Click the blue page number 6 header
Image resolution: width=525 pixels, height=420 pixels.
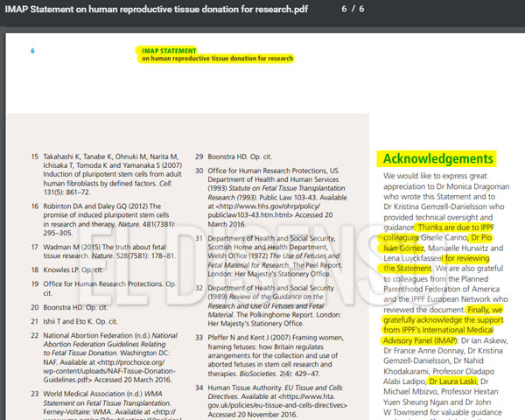32,51
